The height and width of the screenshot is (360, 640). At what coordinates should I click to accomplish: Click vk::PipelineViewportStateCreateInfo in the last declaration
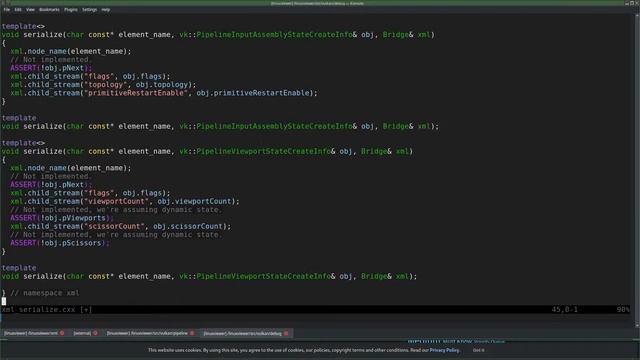tap(255, 276)
